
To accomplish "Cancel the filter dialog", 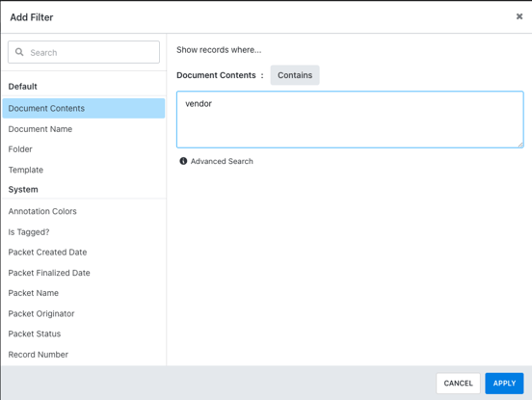I will [458, 384].
